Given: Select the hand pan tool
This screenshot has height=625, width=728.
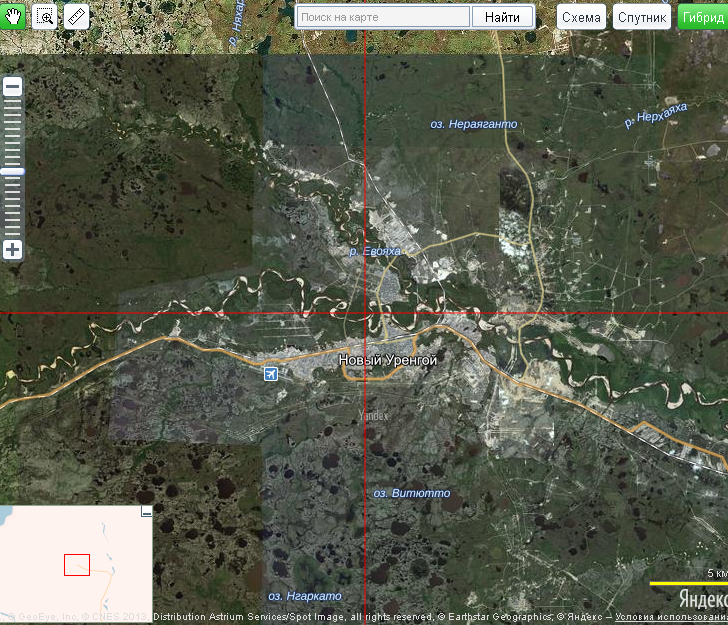Looking at the screenshot, I should [14, 16].
